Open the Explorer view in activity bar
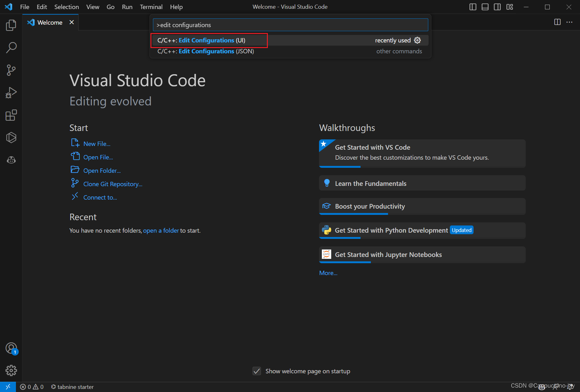580x392 pixels. [x=11, y=25]
